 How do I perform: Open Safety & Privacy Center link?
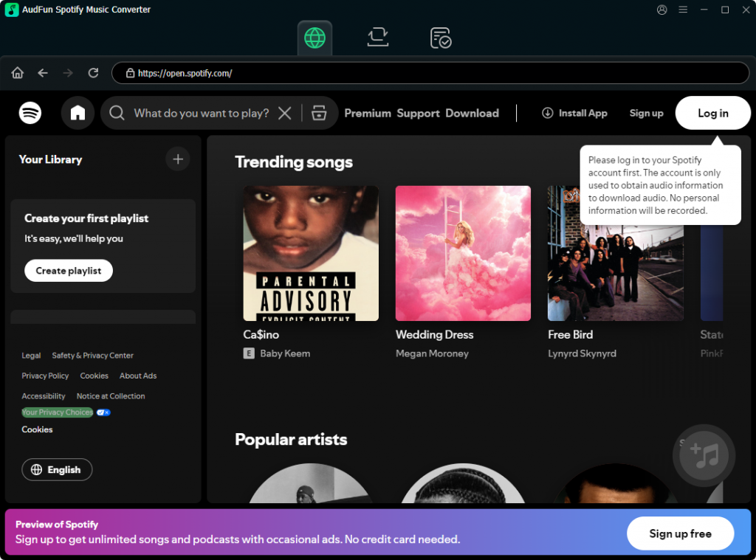point(92,355)
